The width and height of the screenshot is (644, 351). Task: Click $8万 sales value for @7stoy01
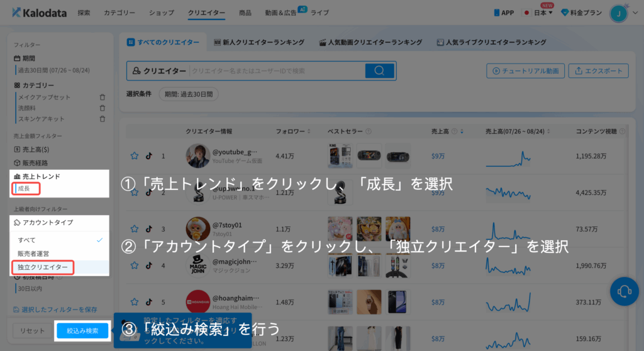[x=438, y=229]
